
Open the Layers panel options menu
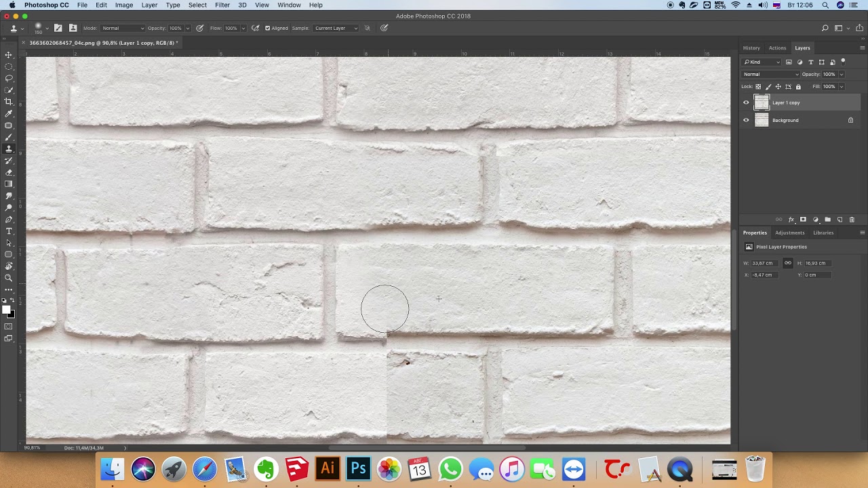click(x=862, y=48)
